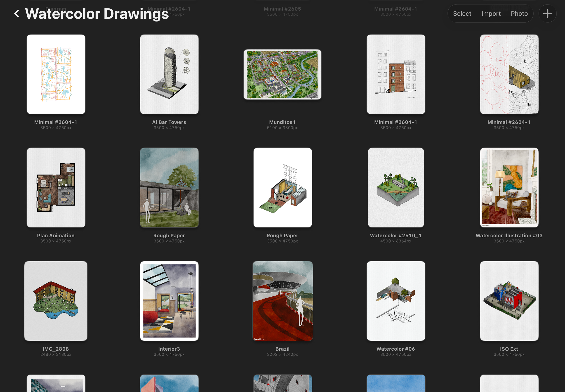Tap the "Brazil" artwork name
The image size is (565, 392).
[x=282, y=349]
